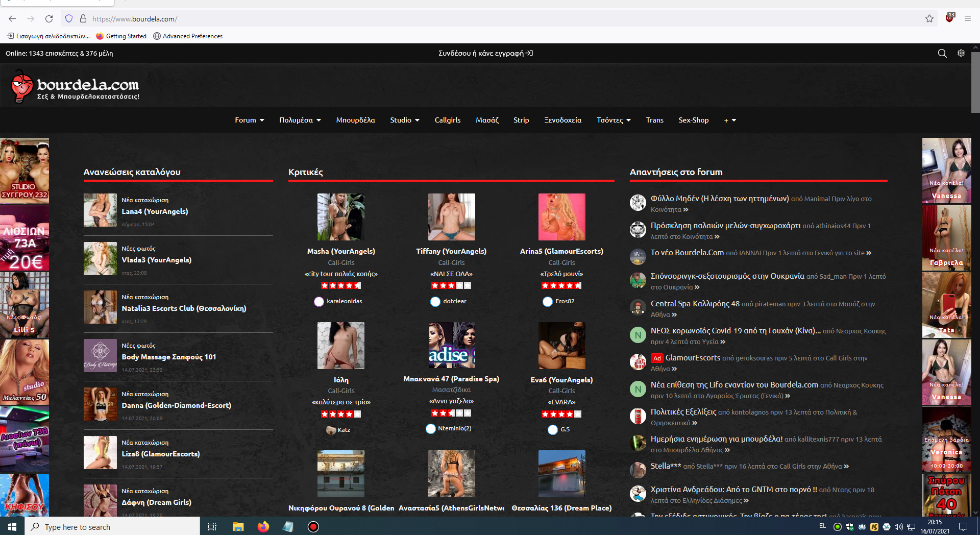The height and width of the screenshot is (535, 980).
Task: Expand the Studio dropdown menu
Action: pyautogui.click(x=405, y=120)
